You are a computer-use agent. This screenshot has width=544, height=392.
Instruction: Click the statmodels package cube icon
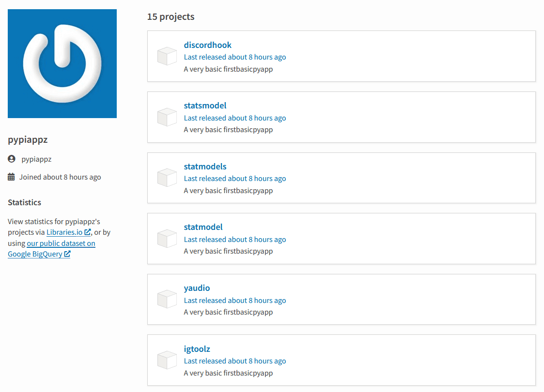pyautogui.click(x=167, y=178)
